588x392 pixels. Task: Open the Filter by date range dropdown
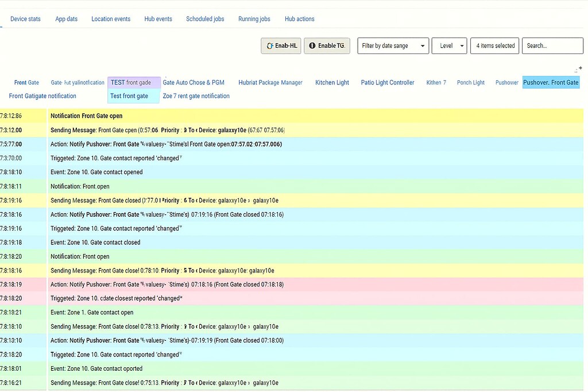pyautogui.click(x=393, y=45)
